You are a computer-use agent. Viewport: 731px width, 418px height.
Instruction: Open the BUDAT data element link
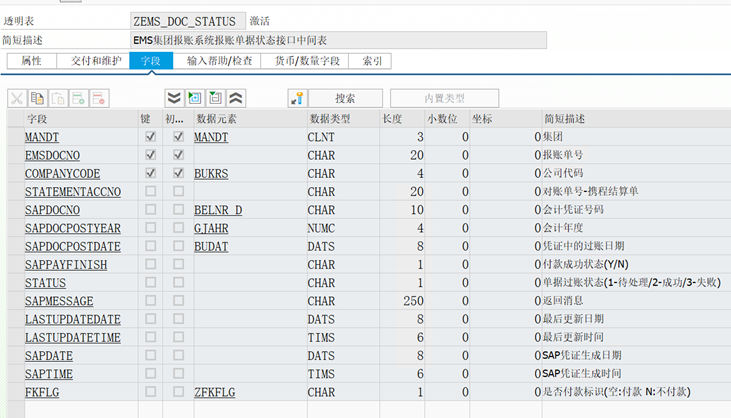[211, 247]
